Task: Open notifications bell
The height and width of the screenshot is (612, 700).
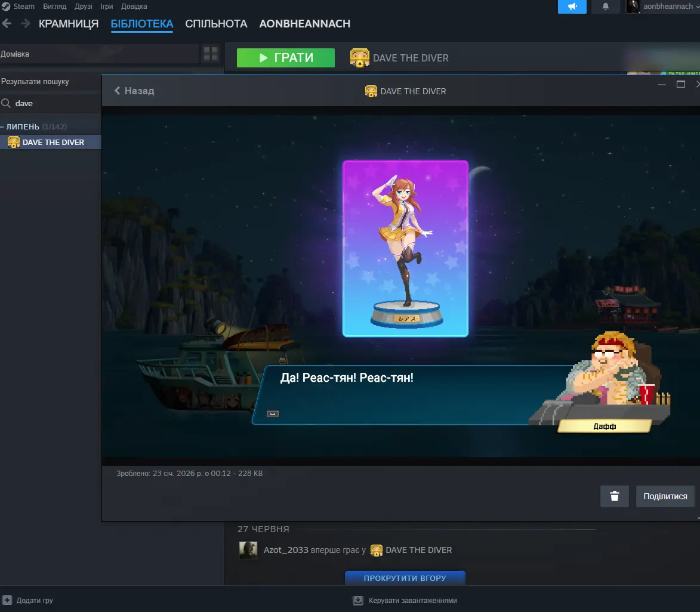Action: point(605,7)
